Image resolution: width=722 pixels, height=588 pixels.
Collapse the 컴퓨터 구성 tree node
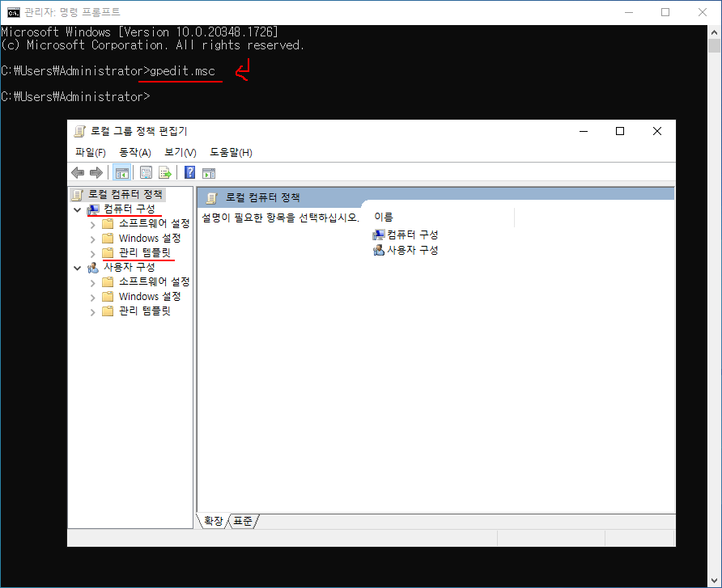(x=78, y=209)
